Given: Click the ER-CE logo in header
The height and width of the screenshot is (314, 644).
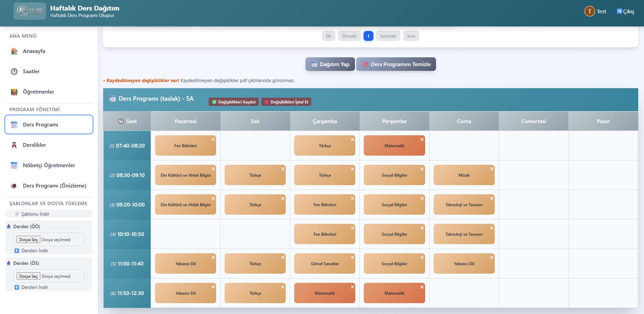Looking at the screenshot, I should click(x=30, y=11).
